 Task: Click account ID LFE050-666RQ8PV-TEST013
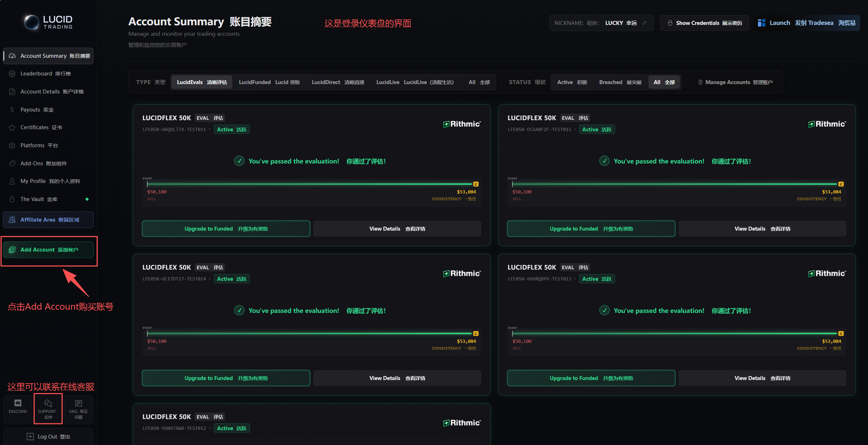click(539, 279)
